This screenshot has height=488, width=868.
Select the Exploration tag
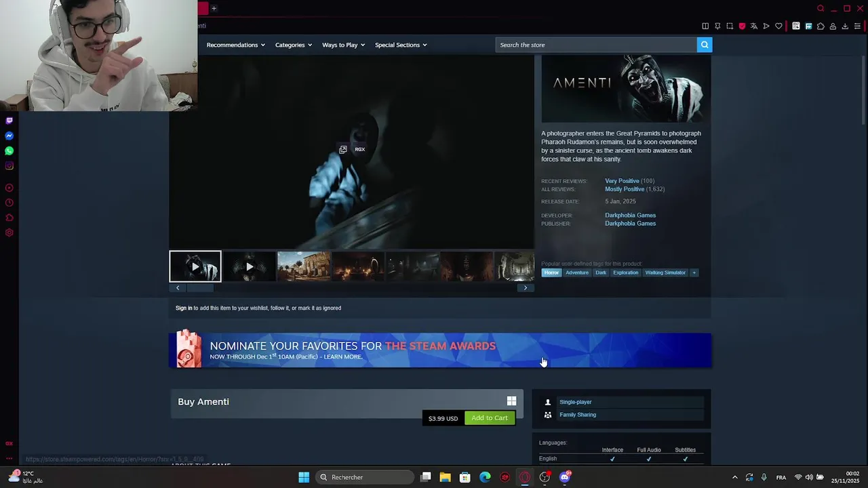coord(625,272)
